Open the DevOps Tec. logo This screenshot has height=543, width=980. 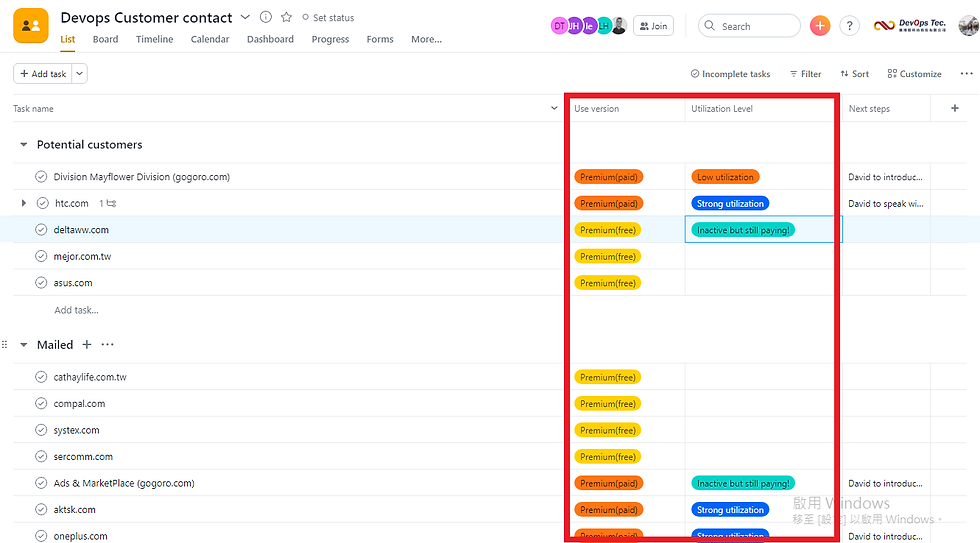click(909, 26)
